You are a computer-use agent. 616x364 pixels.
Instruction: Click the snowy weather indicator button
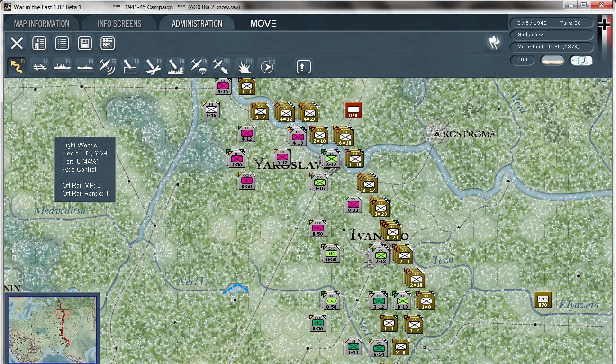[552, 61]
